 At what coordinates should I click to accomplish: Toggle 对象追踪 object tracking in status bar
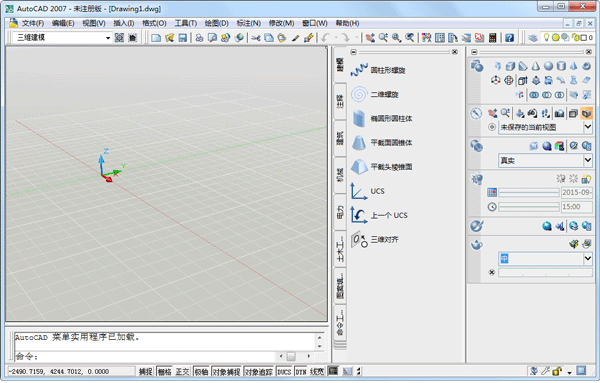pyautogui.click(x=259, y=371)
